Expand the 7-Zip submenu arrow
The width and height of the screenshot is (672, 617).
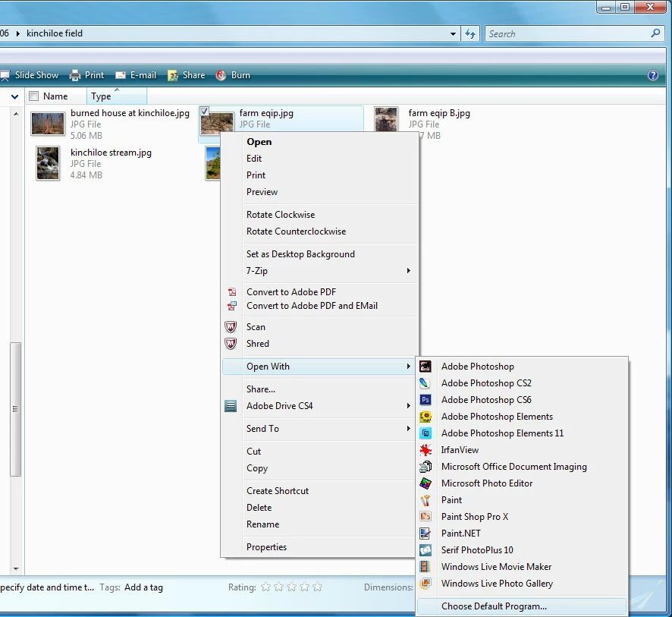click(x=408, y=270)
